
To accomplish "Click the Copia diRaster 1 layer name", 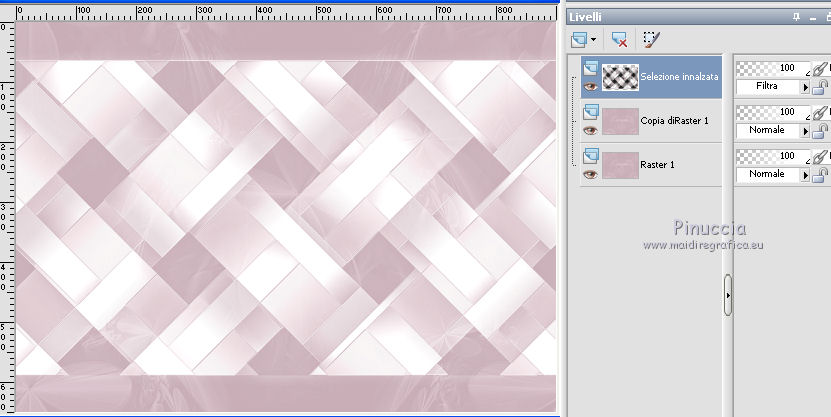I will tap(674, 121).
